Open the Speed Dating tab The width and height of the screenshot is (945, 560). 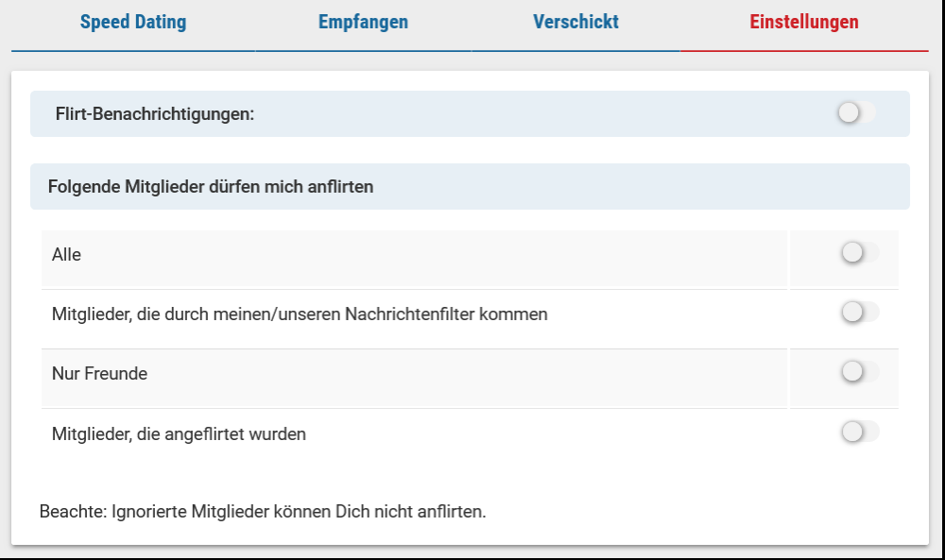point(132,23)
